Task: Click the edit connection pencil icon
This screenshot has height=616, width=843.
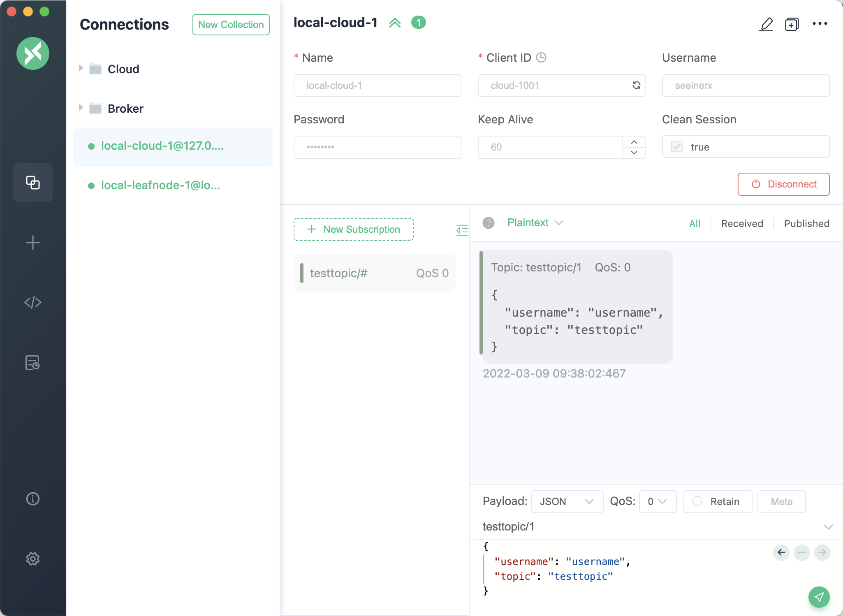Action: [x=766, y=24]
